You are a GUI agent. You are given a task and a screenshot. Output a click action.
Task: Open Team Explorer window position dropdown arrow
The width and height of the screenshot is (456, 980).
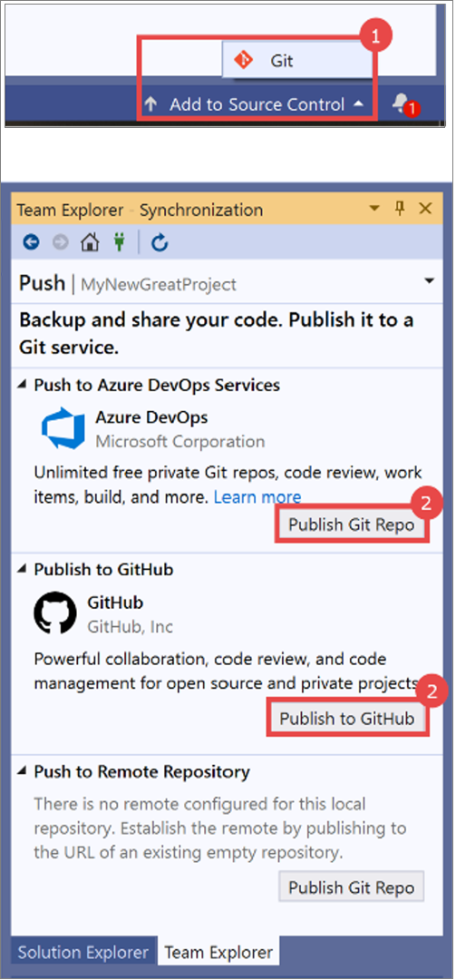pos(374,208)
